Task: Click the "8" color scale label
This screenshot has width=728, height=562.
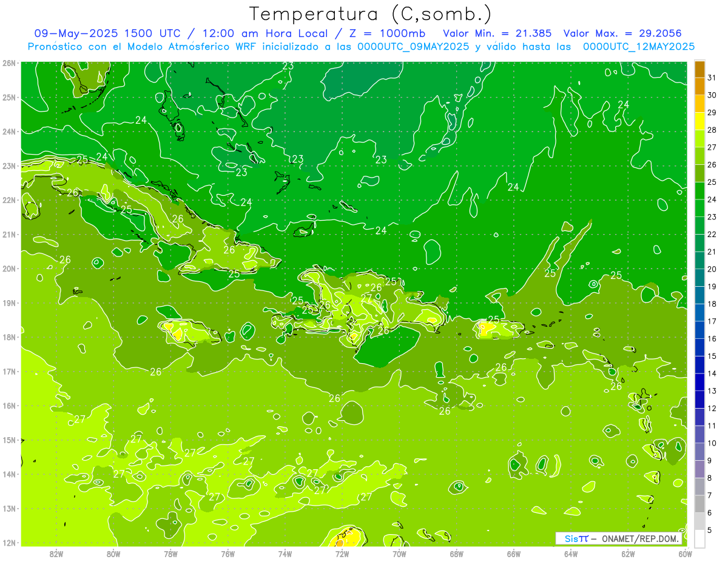Action: pos(710,478)
